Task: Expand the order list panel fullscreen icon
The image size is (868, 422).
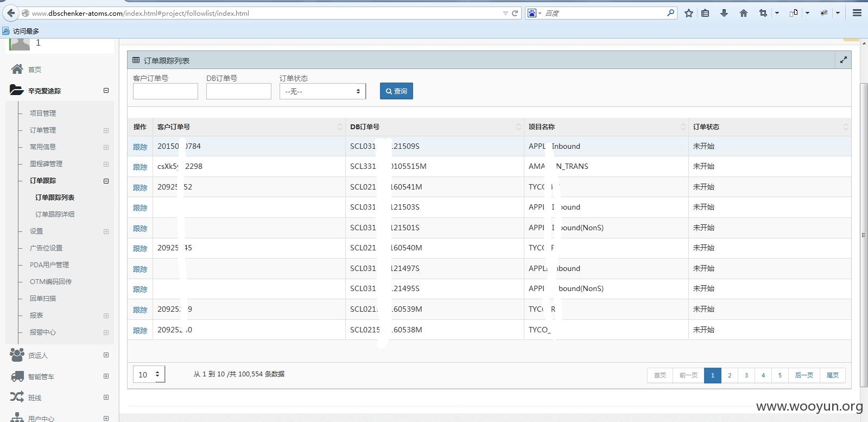Action: point(843,60)
